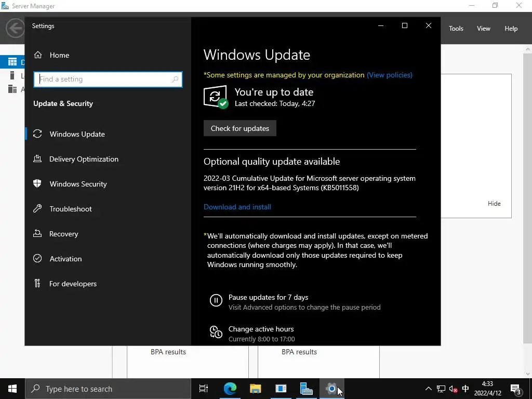Click the Activation checkmark circle icon
The height and width of the screenshot is (399, 532).
tap(37, 259)
